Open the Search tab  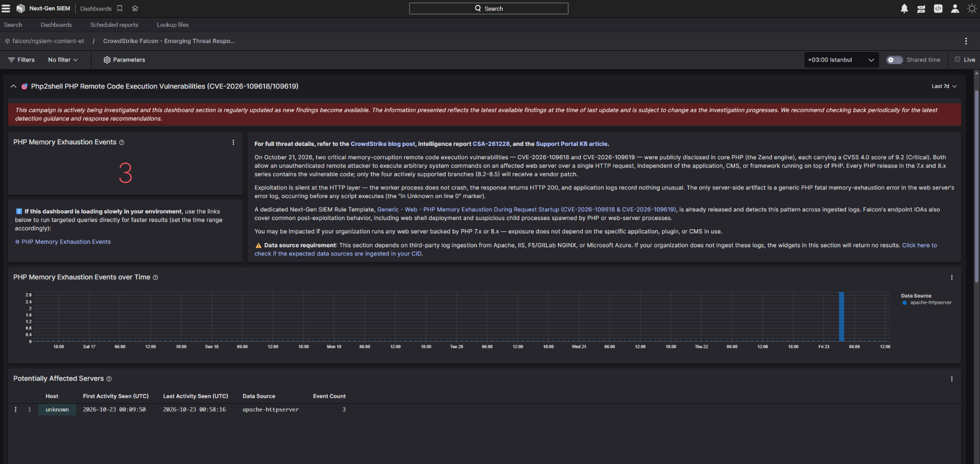pyautogui.click(x=13, y=25)
